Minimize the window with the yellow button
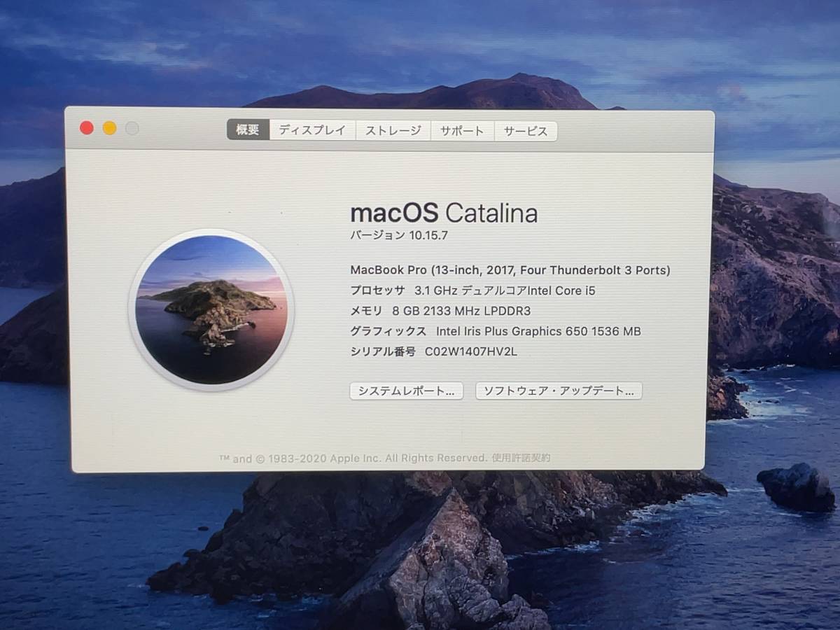Viewport: 840px width, 630px height. pyautogui.click(x=109, y=128)
